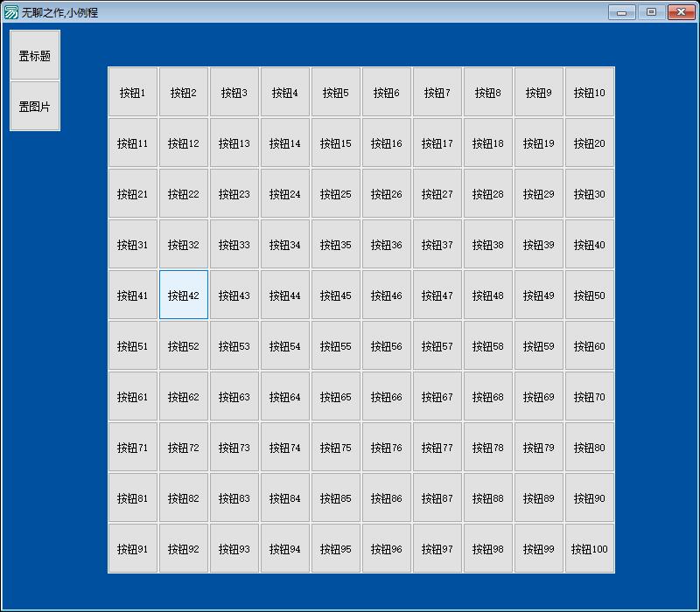This screenshot has width=700, height=612.
Task: Hit 按钮22
Action: click(184, 193)
